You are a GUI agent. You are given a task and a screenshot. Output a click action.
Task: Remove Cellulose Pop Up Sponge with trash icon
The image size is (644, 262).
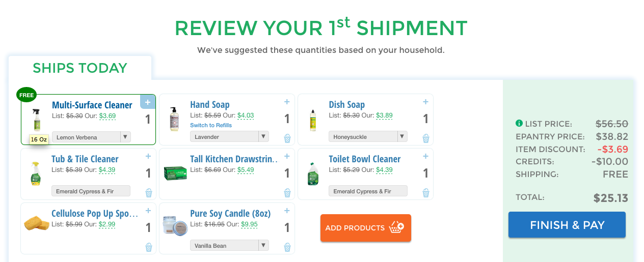(149, 247)
